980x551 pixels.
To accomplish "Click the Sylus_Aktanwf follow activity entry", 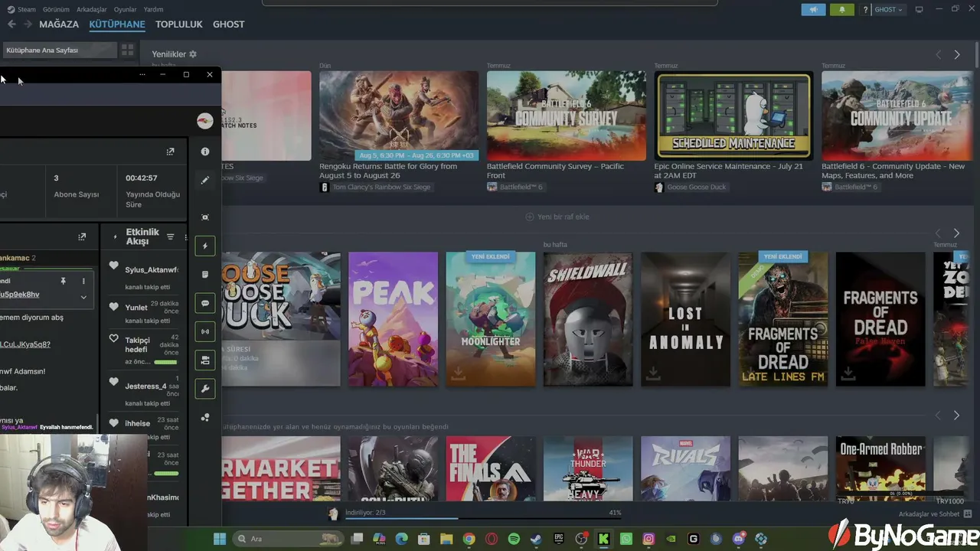I will click(144, 276).
